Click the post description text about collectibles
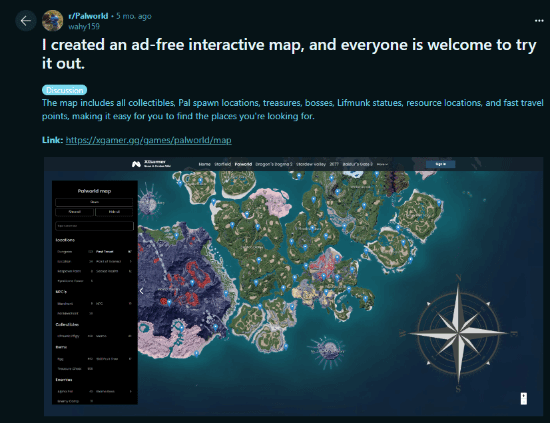 [293, 109]
